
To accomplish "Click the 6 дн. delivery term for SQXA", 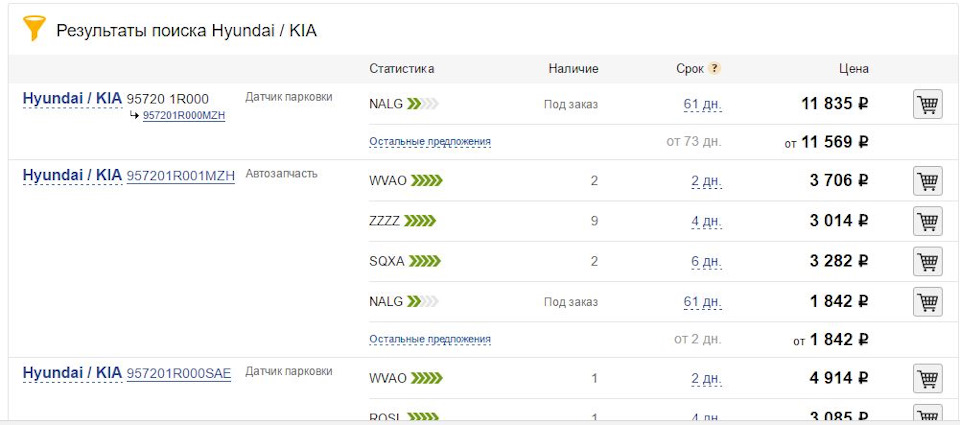I will point(705,261).
